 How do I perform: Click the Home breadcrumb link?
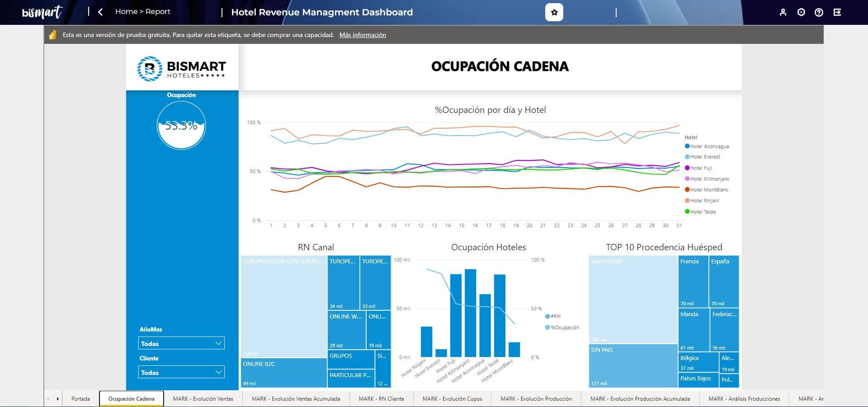pyautogui.click(x=126, y=12)
